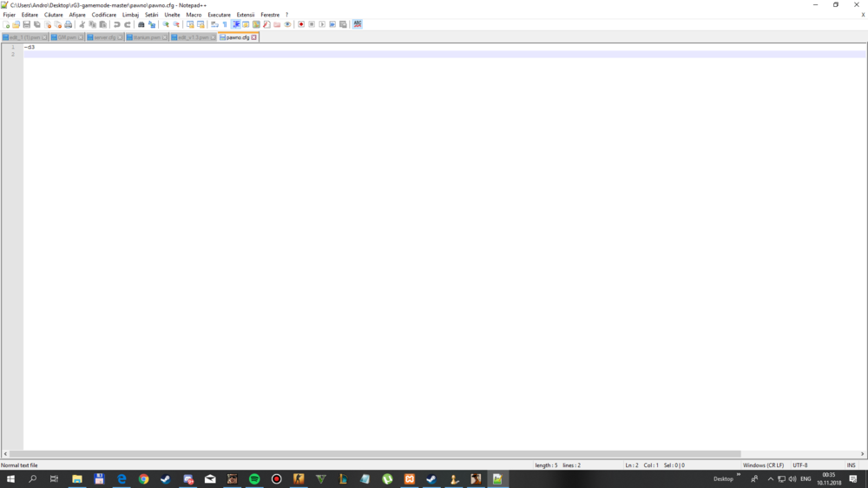Click the Replace toolbar icon

pyautogui.click(x=152, y=24)
